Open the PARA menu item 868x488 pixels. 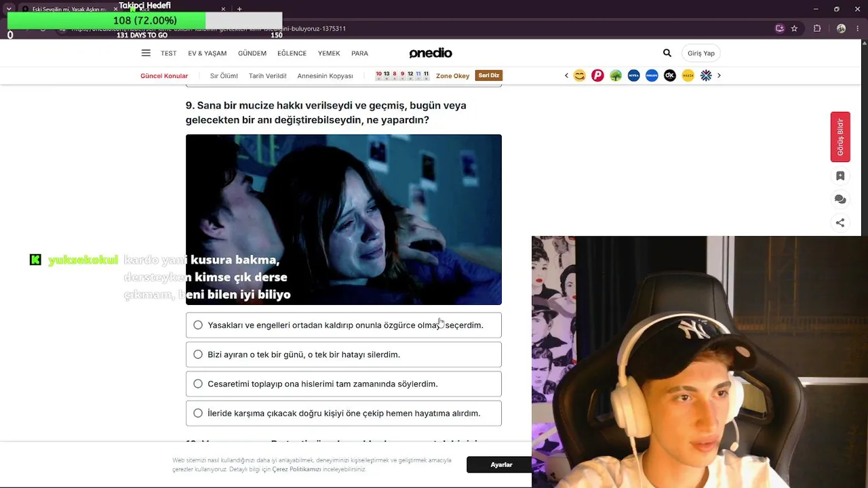click(359, 54)
